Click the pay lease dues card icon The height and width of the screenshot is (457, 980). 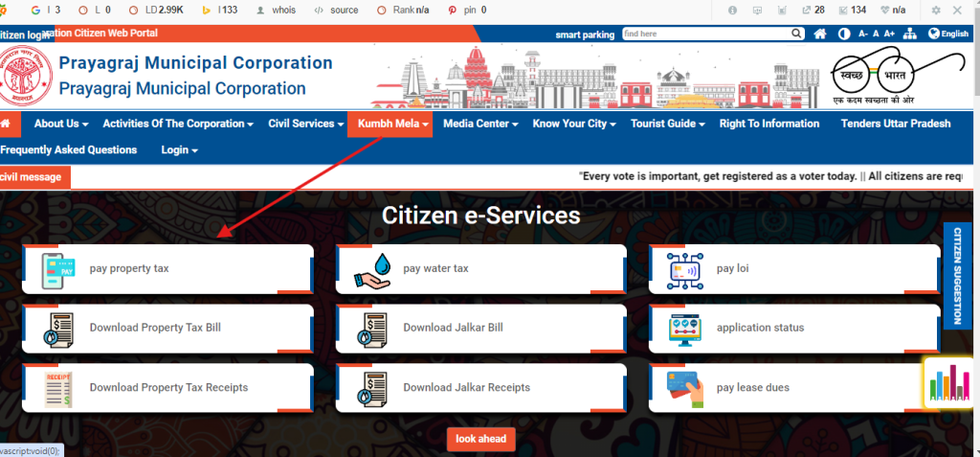pos(685,388)
